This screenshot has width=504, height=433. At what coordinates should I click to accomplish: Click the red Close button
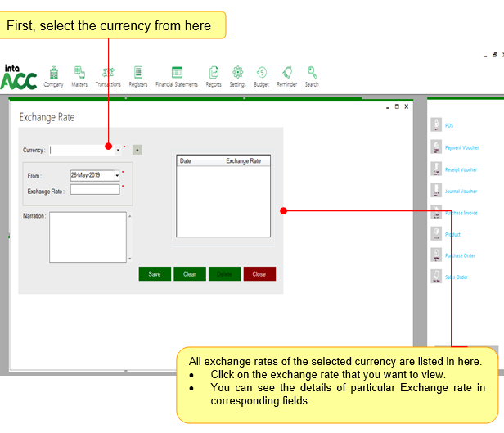click(x=259, y=274)
